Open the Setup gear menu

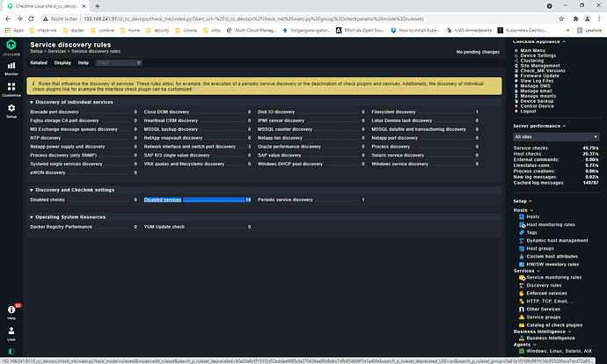(11, 111)
